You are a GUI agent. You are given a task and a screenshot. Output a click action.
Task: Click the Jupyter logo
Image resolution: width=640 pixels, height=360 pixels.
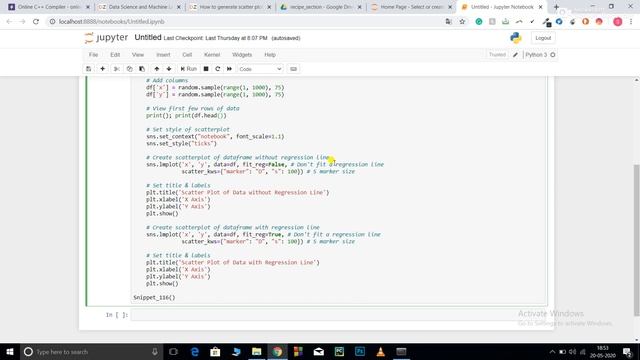[x=107, y=38]
